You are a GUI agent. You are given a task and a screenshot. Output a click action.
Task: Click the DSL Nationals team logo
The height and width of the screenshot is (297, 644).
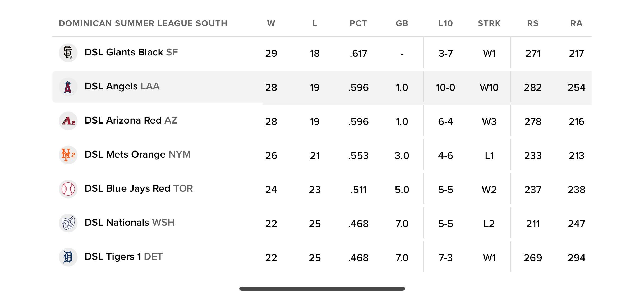click(x=68, y=223)
